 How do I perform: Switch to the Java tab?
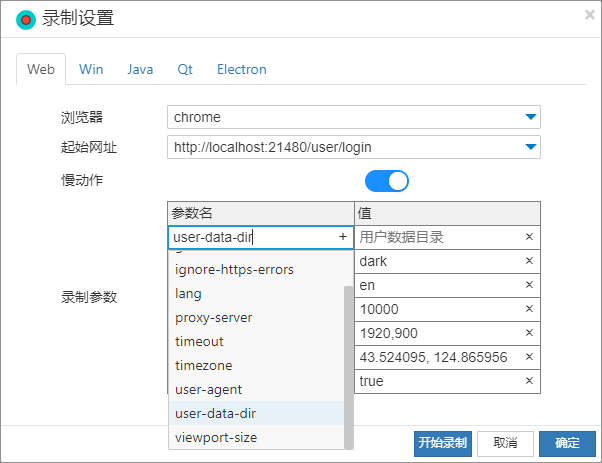tap(140, 69)
